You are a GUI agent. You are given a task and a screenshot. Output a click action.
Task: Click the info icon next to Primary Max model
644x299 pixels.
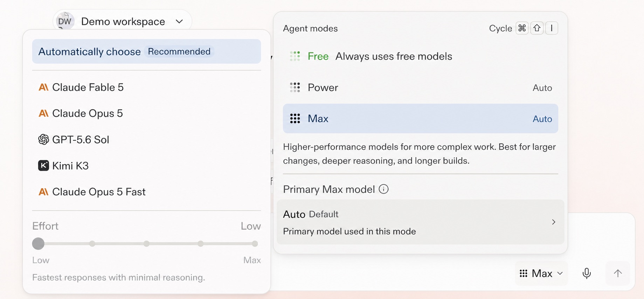point(384,189)
